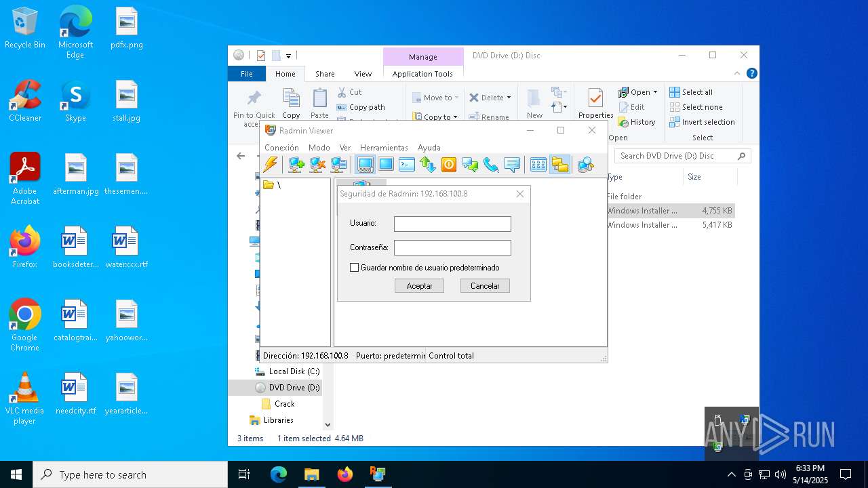868x488 pixels.
Task: Open the Modo menu
Action: point(319,147)
